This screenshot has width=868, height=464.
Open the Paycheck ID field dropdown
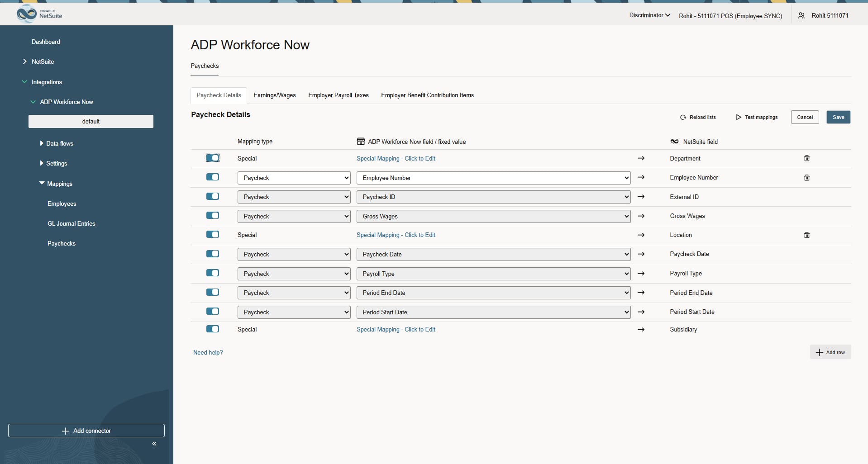(494, 197)
